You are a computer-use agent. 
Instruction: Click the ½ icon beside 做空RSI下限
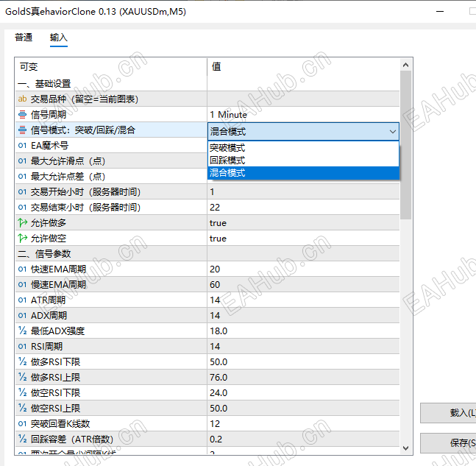(x=23, y=393)
